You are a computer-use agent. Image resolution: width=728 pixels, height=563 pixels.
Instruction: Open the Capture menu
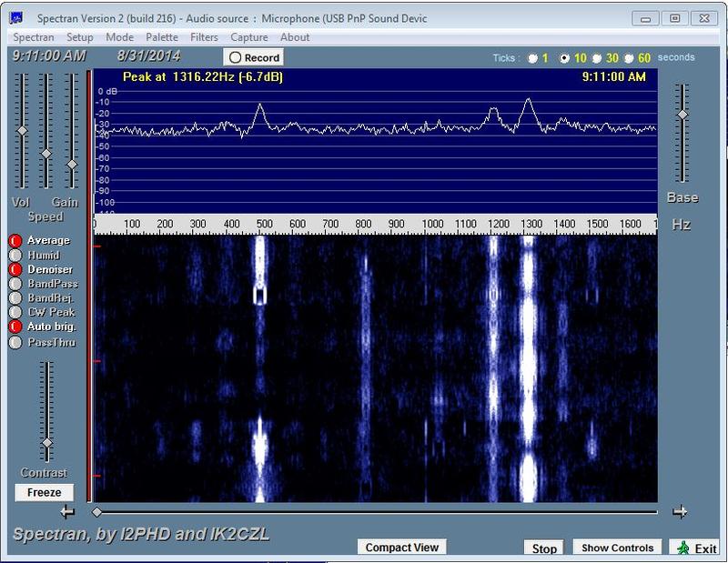[x=249, y=37]
